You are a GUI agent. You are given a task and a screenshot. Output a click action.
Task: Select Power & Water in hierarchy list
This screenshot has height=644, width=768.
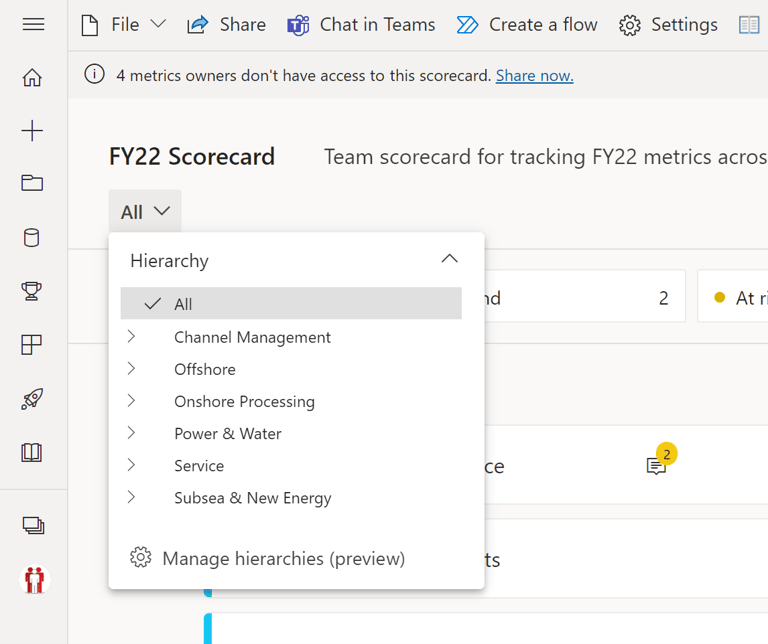[227, 433]
